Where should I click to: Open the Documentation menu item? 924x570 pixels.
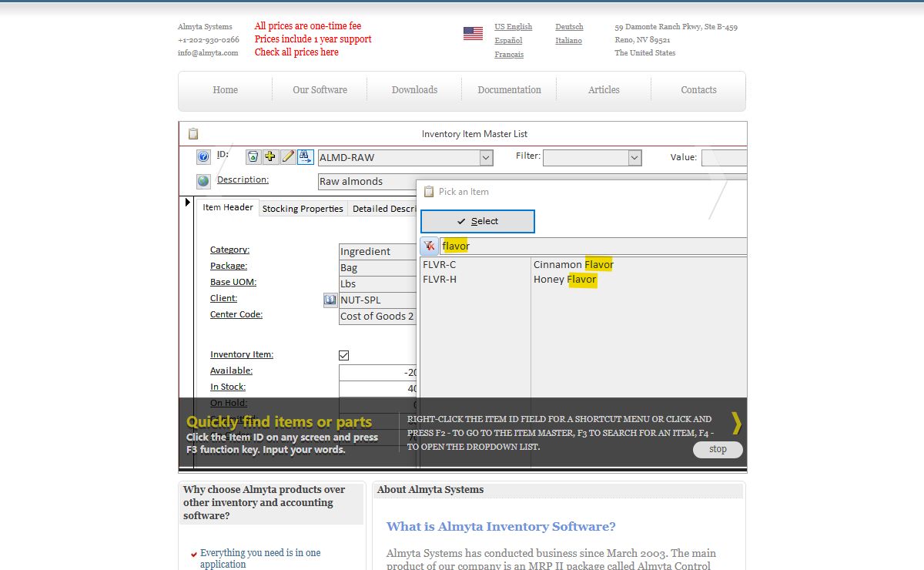pos(509,90)
